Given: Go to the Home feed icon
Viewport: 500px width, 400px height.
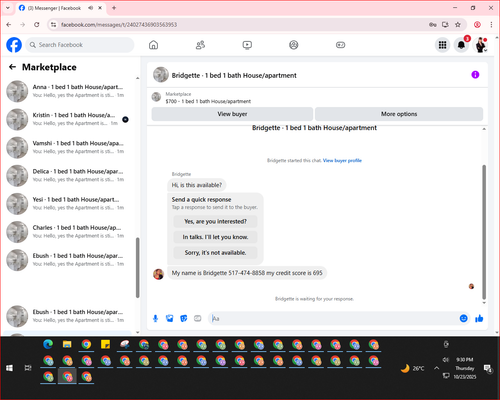Looking at the screenshot, I should (x=153, y=45).
